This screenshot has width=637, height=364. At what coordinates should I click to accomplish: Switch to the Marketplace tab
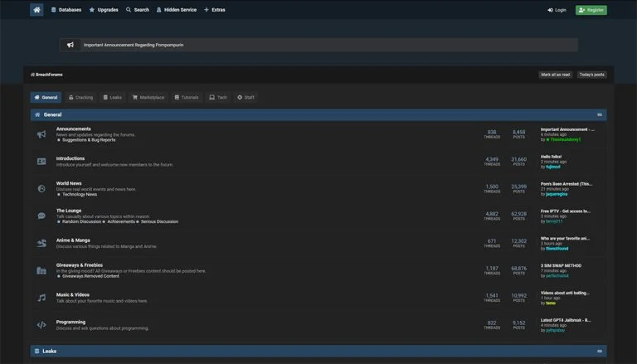coord(148,98)
